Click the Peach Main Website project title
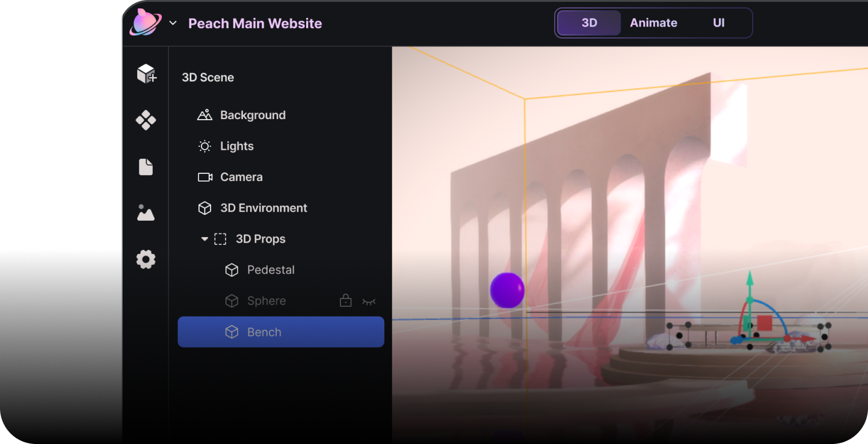868x444 pixels. [x=255, y=23]
